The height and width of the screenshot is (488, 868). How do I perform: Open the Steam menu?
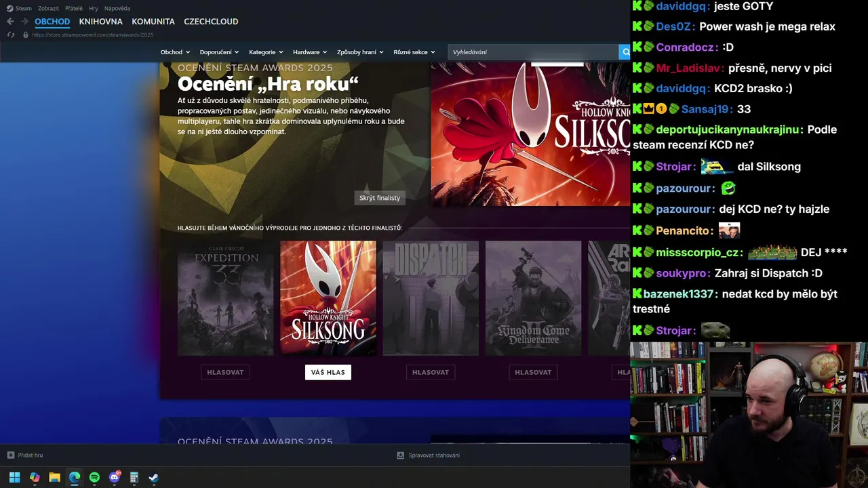tap(24, 8)
